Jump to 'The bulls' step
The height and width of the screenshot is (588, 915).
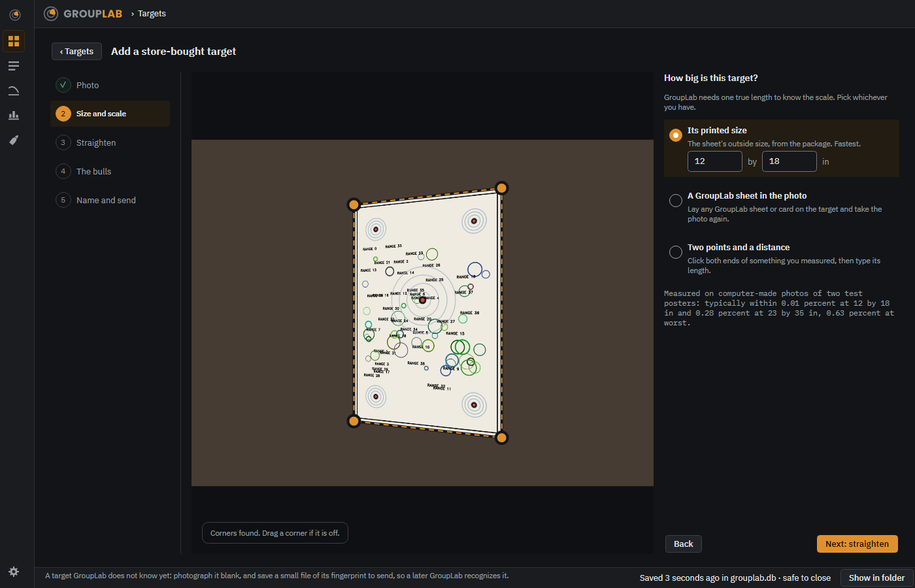[110, 171]
